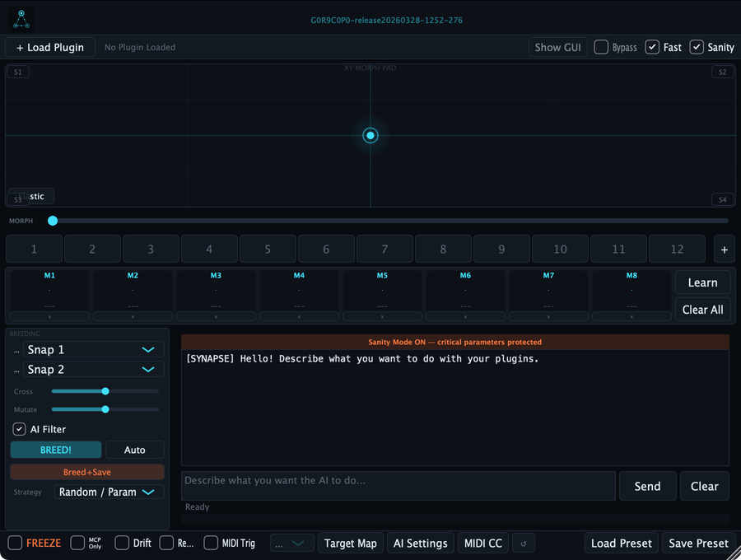
Task: Toggle the Drift checkbox
Action: [122, 543]
